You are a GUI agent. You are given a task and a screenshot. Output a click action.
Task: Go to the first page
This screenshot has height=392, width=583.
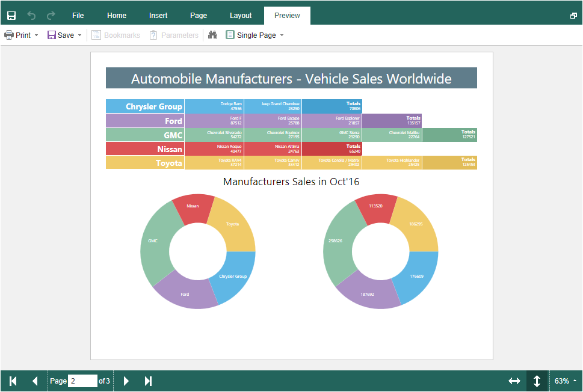[x=13, y=381]
